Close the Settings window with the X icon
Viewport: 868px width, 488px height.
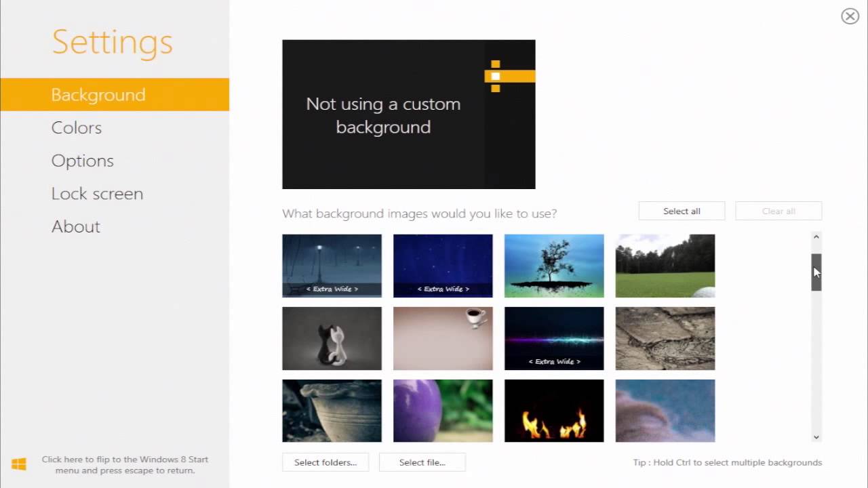click(x=850, y=16)
